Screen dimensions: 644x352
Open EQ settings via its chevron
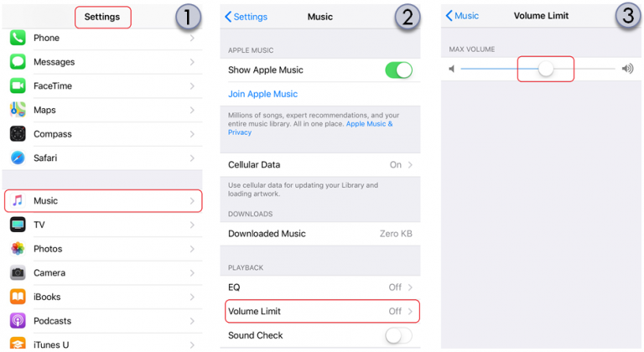(x=410, y=287)
